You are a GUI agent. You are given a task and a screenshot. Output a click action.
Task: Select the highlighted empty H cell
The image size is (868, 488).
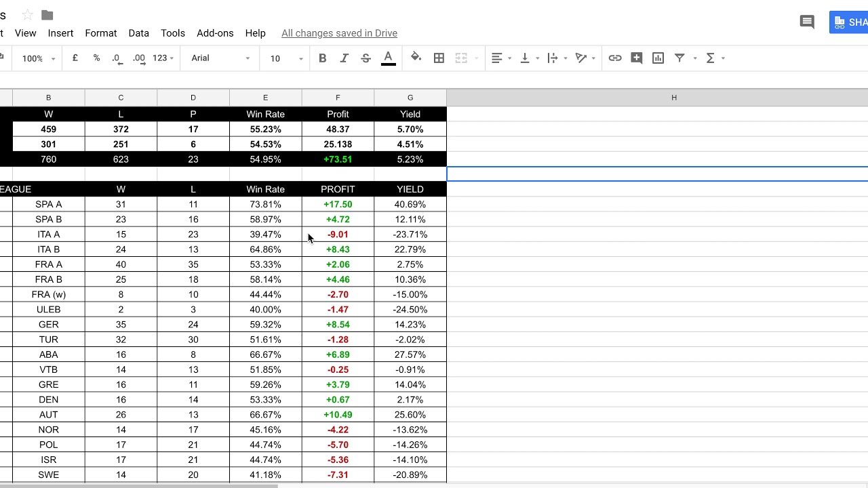pyautogui.click(x=657, y=174)
